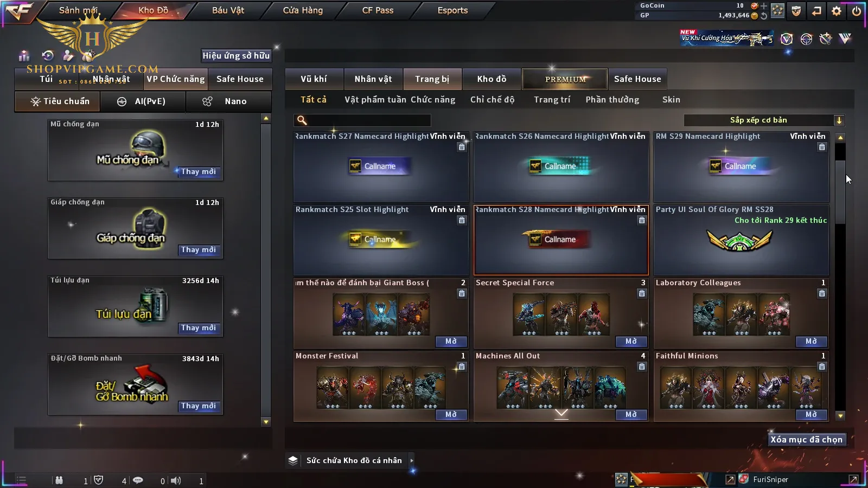Click the search magnifier icon

click(x=302, y=120)
